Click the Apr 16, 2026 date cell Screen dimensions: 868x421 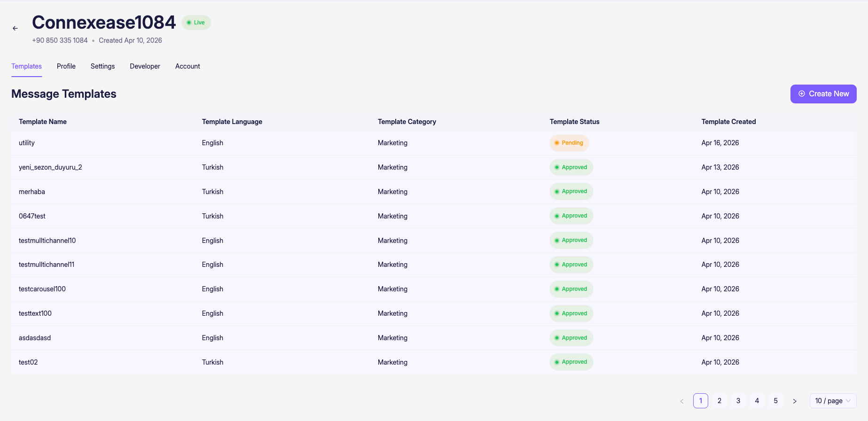(720, 143)
